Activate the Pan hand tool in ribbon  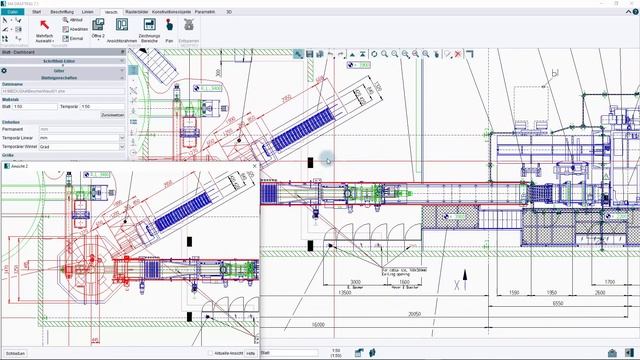coord(169,31)
